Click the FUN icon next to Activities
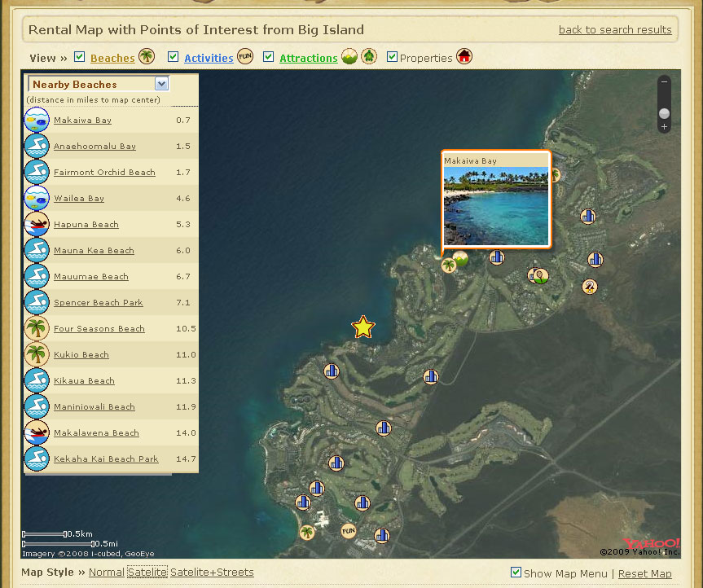The width and height of the screenshot is (703, 588). [x=245, y=56]
